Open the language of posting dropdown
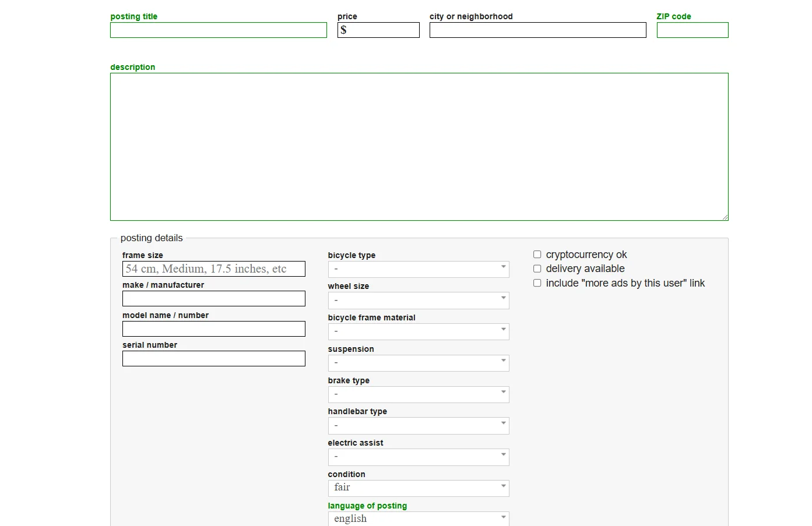This screenshot has width=812, height=526. 418,518
